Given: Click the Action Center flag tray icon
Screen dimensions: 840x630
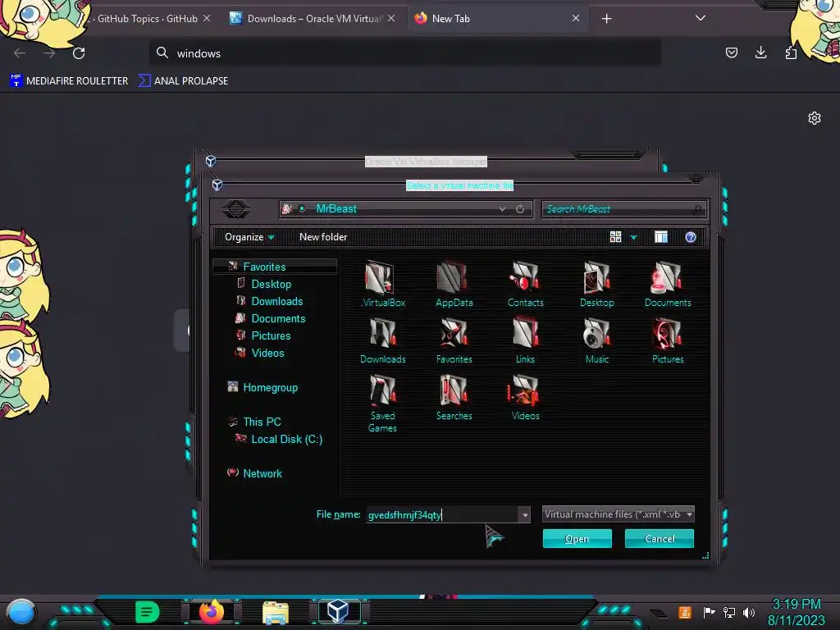Looking at the screenshot, I should [x=709, y=612].
